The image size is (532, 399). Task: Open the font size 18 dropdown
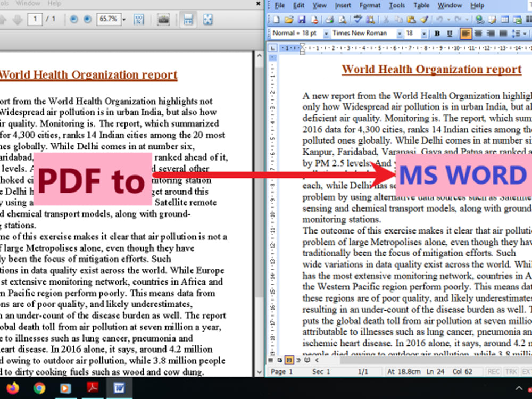point(424,34)
